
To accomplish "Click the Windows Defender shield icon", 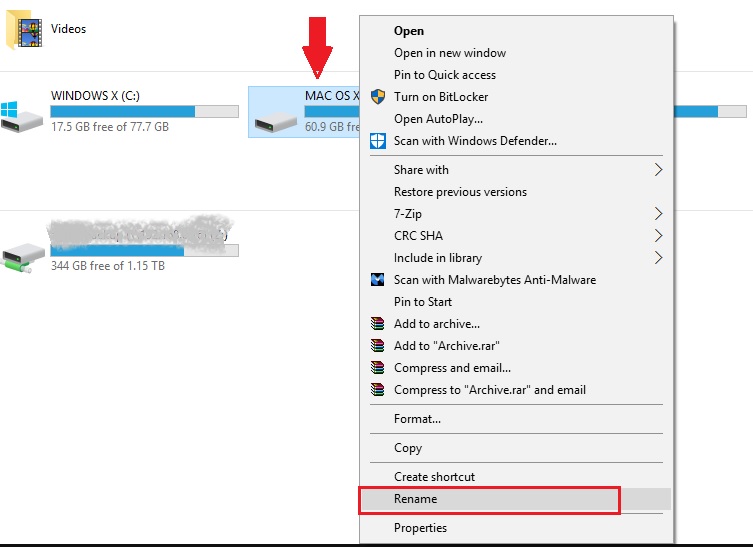I will click(x=378, y=141).
